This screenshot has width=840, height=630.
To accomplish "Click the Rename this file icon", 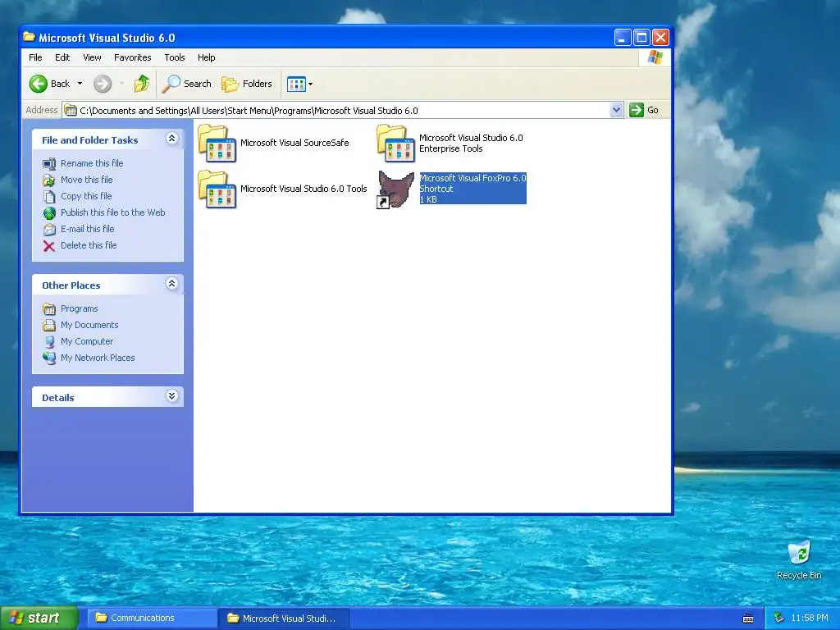I will (49, 164).
